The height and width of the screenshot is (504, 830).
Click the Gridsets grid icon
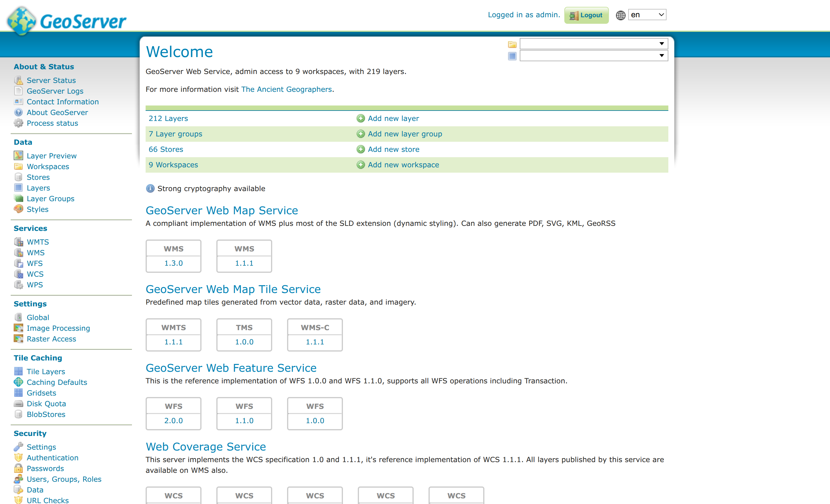tap(18, 393)
